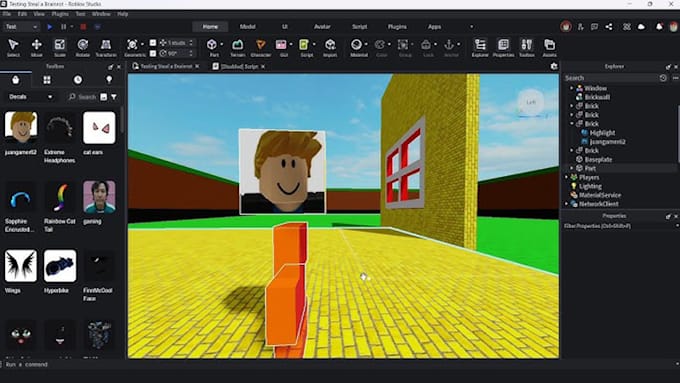Select the Move tool
The width and height of the screenshot is (680, 383).
(36, 48)
